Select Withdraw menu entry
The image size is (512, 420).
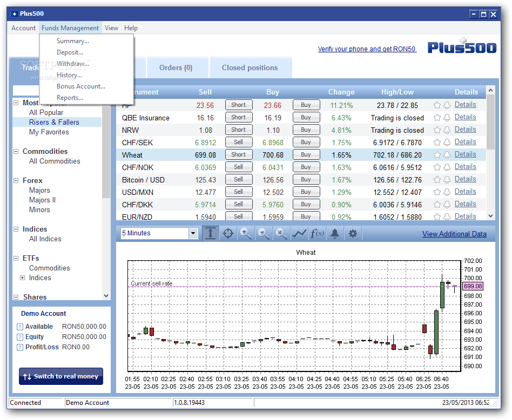click(x=72, y=64)
